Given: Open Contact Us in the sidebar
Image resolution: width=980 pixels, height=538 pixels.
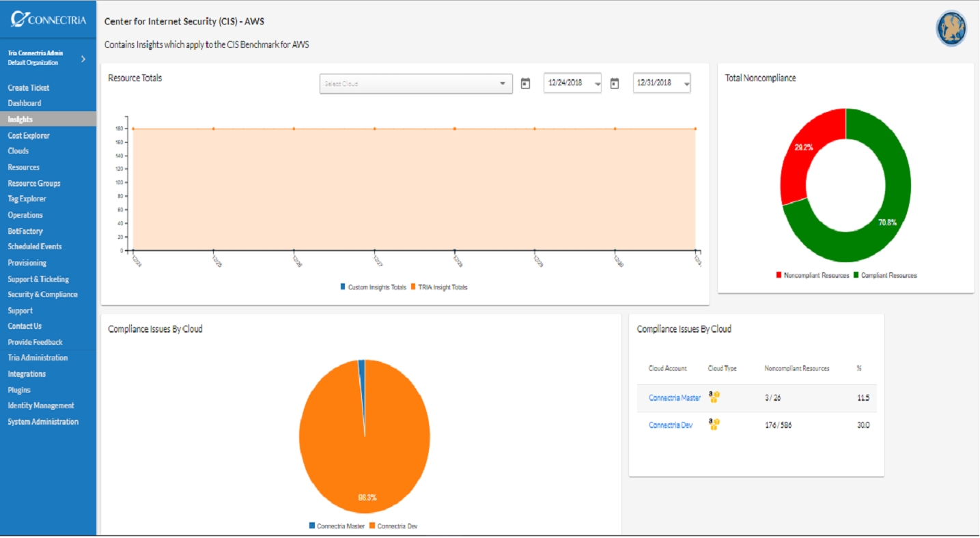Looking at the screenshot, I should click(x=25, y=326).
